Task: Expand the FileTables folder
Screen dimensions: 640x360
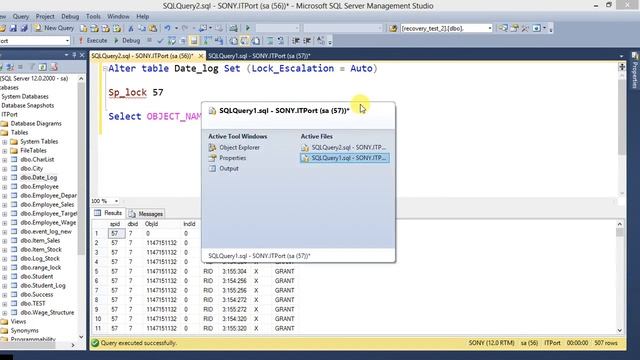Action: click(4, 151)
